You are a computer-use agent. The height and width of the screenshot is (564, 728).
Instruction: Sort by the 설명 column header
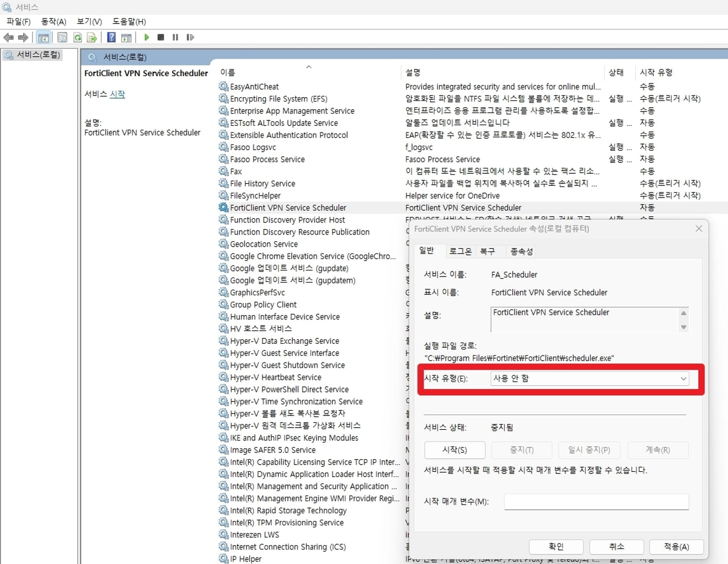point(503,72)
